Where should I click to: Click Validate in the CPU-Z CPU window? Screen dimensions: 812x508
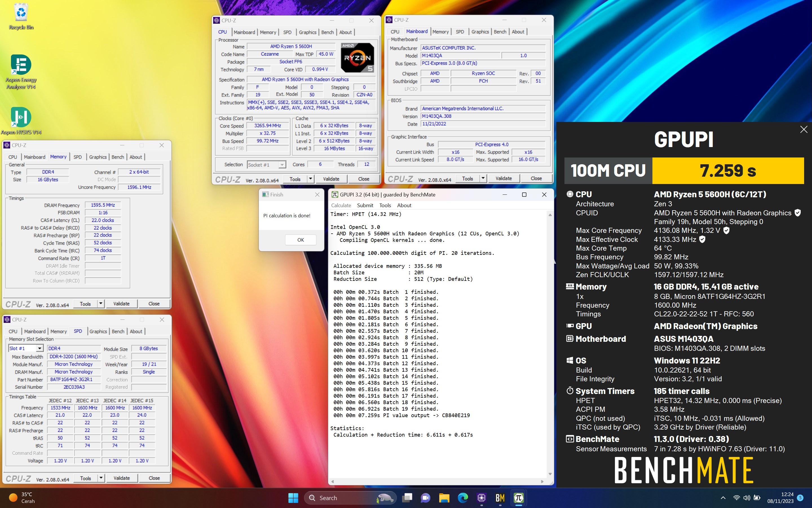point(331,179)
